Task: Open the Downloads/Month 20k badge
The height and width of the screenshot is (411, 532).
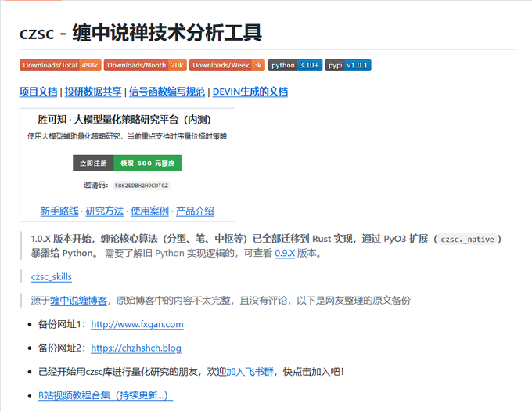Action: click(x=146, y=65)
